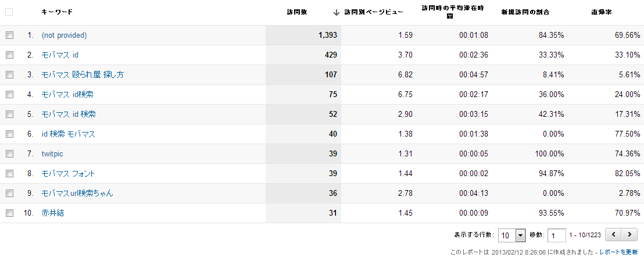Viewport: 644px width, 261px height.
Task: Click the sort arrow beside 訪問数
Action: point(336,12)
